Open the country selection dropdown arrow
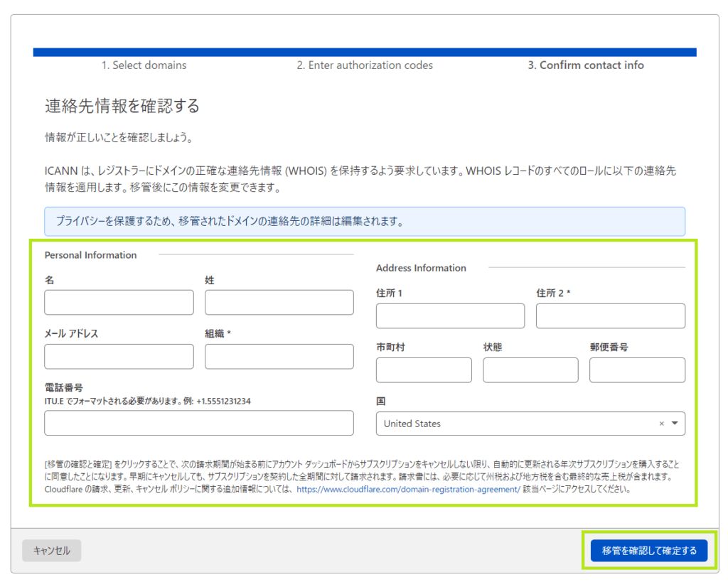This screenshot has height=582, width=728. [x=675, y=424]
